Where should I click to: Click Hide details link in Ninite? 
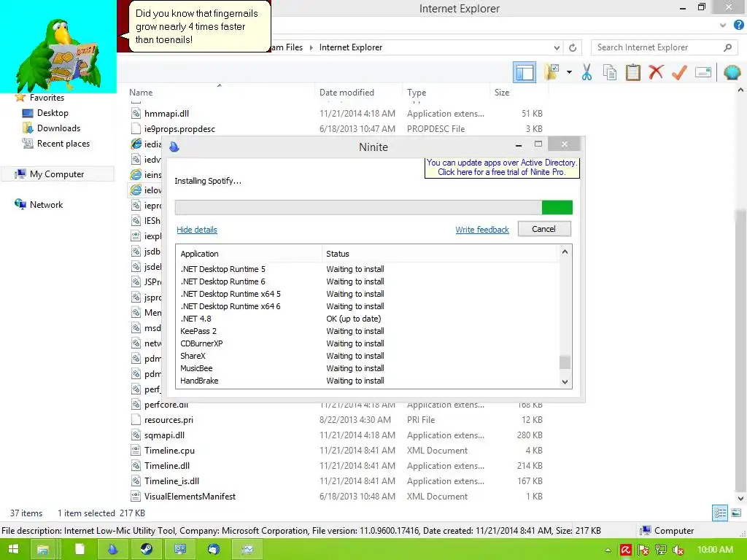click(197, 230)
